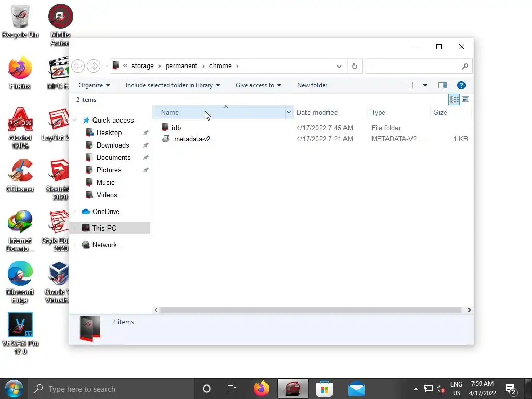Screen dimensions: 532x399
Task: Select Music in the navigation pane
Action: 105,183
